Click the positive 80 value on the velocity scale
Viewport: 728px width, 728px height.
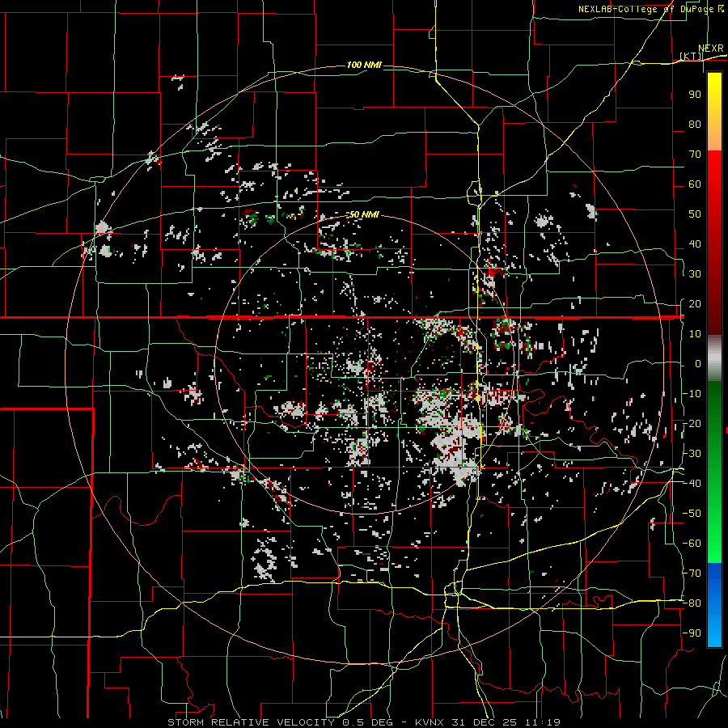coord(695,125)
